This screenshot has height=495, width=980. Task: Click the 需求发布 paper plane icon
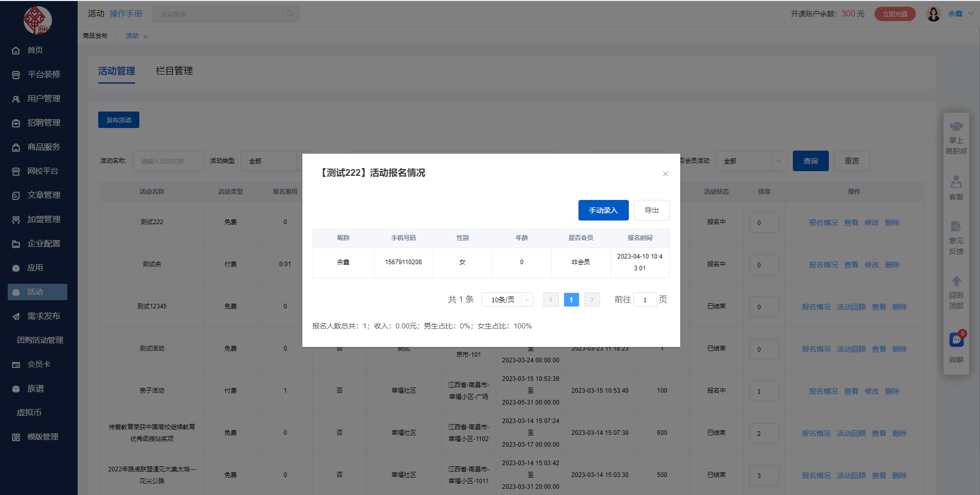coord(16,317)
